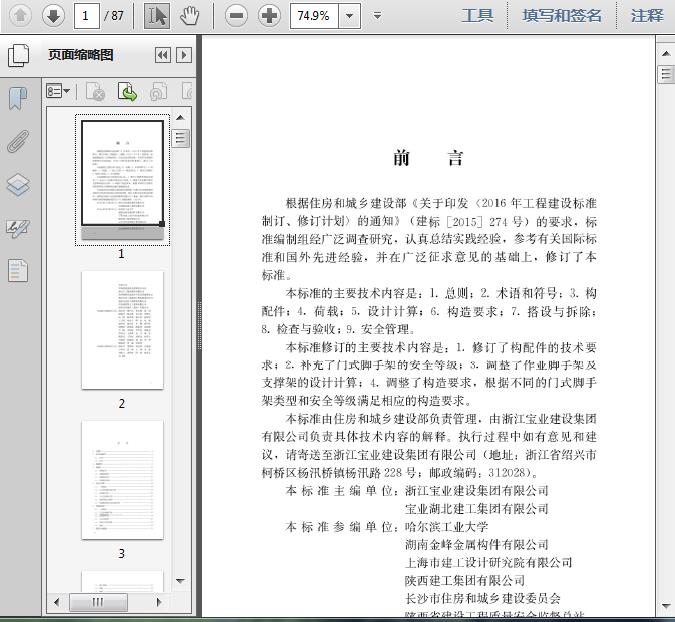The height and width of the screenshot is (622, 675).
Task: Open the 74.9% zoom level dropdown
Action: (x=349, y=15)
